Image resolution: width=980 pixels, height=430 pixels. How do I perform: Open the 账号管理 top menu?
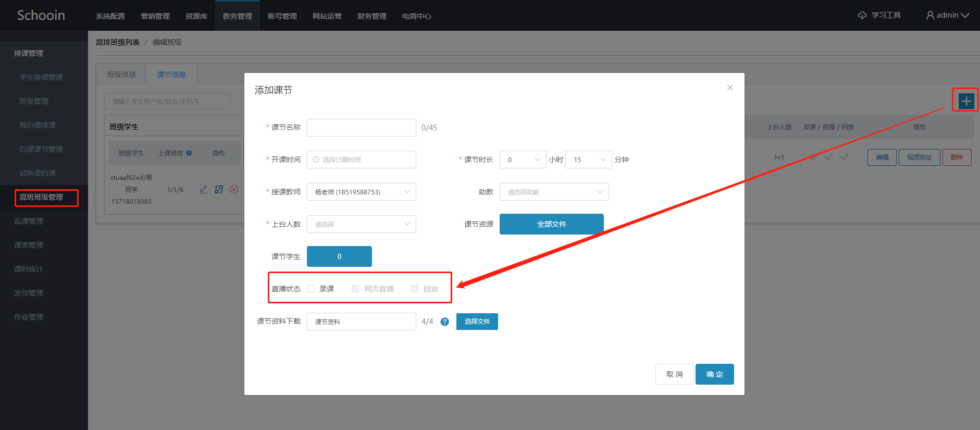(x=282, y=16)
